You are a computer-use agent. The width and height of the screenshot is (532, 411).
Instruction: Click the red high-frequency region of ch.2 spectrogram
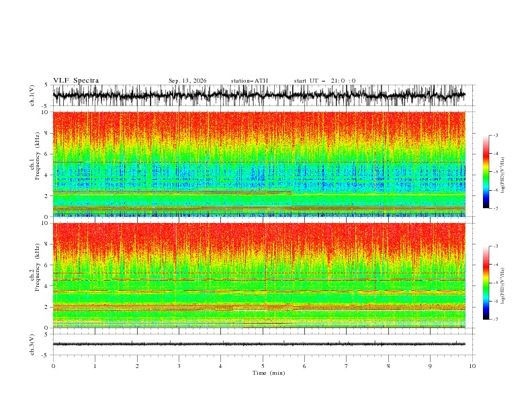[x=259, y=237]
